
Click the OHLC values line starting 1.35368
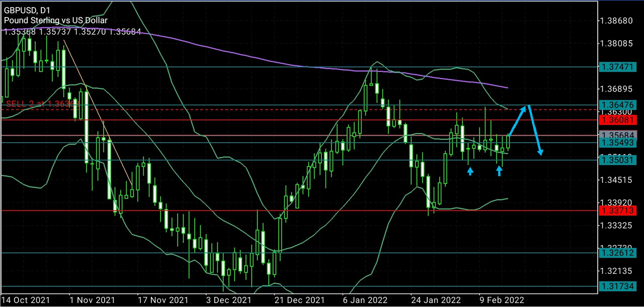click(x=72, y=32)
